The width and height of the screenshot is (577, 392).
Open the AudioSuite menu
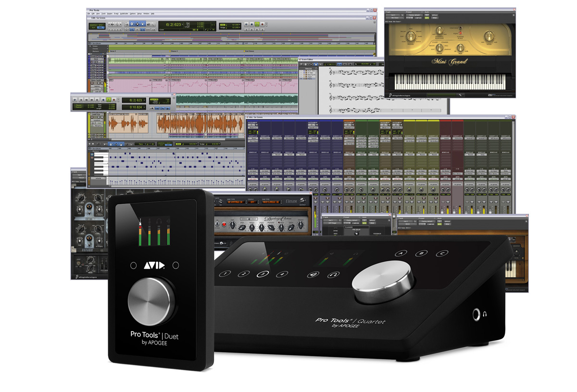click(124, 13)
